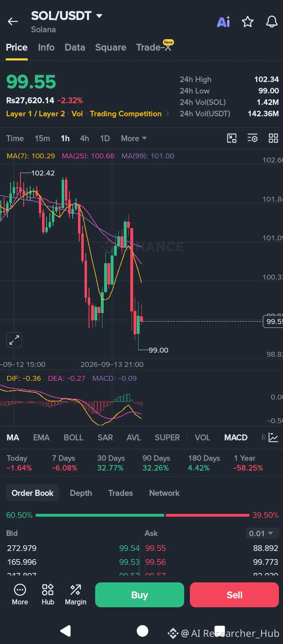283x644 pixels.
Task: Open the SOL/USDT pair dropdown
Action: pyautogui.click(x=67, y=16)
